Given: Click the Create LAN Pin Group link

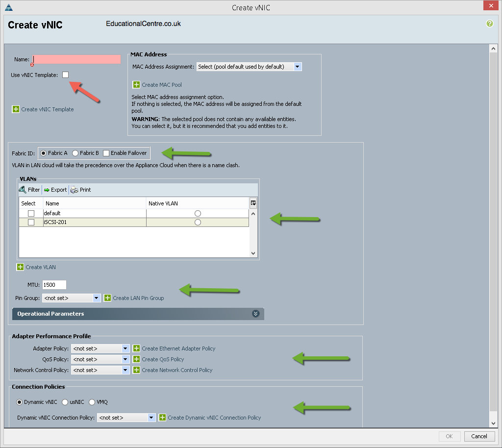Looking at the screenshot, I should (x=138, y=298).
